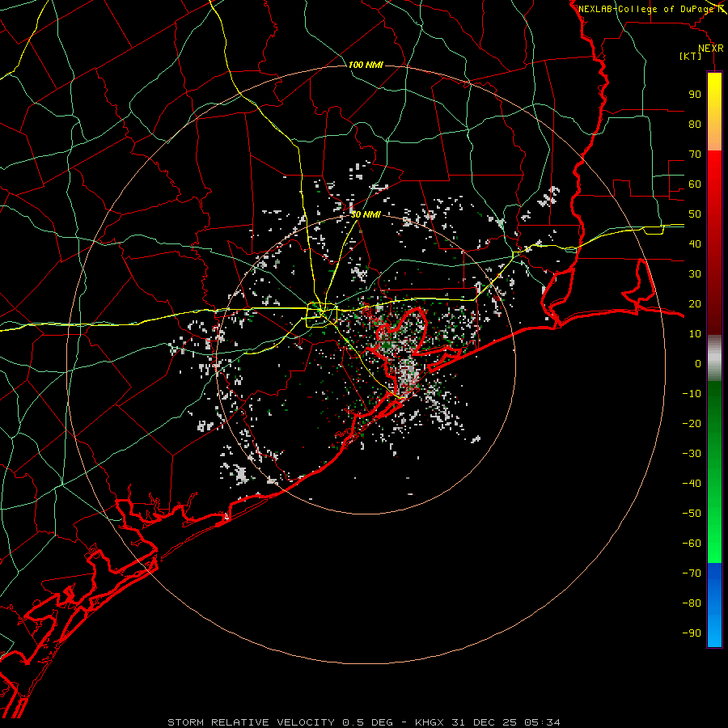This screenshot has height=728, width=728.
Task: Select the "05:34" timestamp
Action: (542, 722)
